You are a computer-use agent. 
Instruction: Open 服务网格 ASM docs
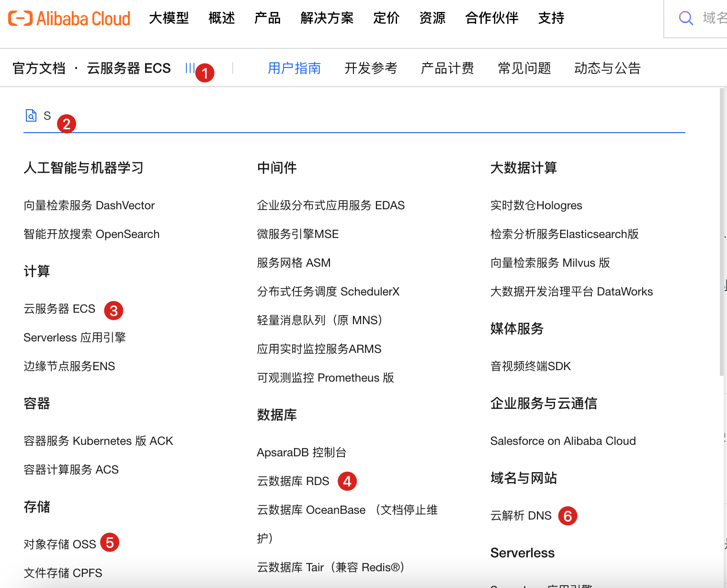pyautogui.click(x=294, y=263)
